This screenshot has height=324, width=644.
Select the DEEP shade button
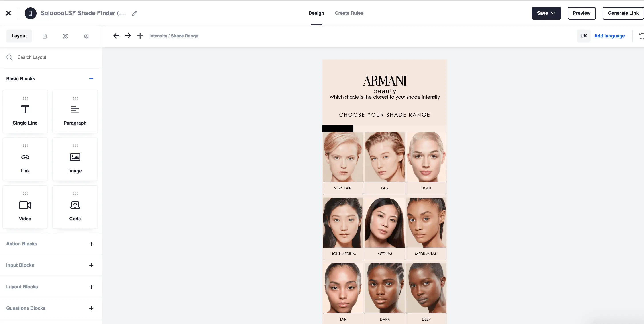pyautogui.click(x=426, y=319)
